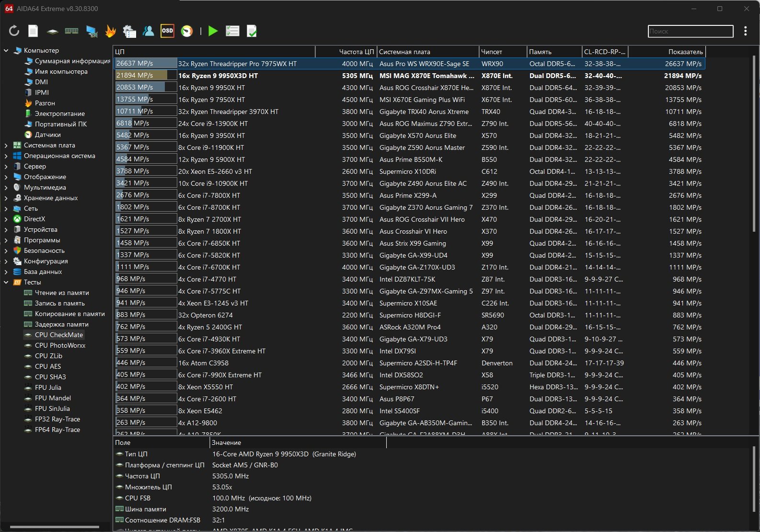Collapse the Тесты tree node
This screenshot has width=760, height=532.
point(6,282)
